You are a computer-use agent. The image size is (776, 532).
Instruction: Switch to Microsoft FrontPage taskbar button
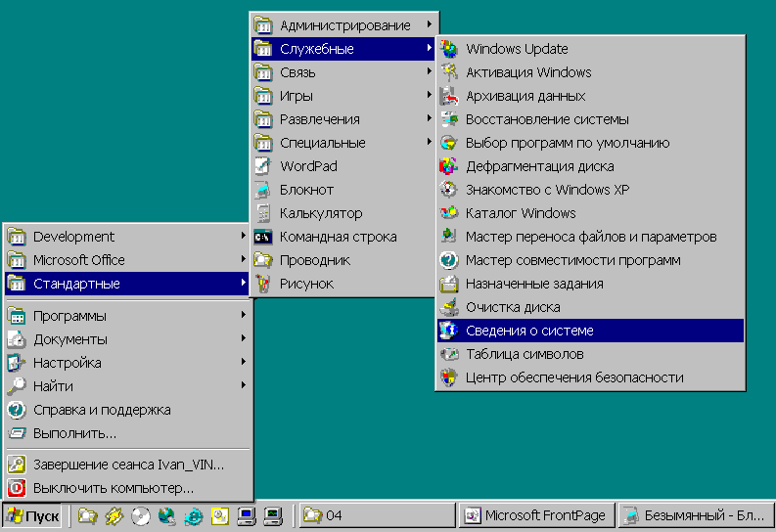537,515
